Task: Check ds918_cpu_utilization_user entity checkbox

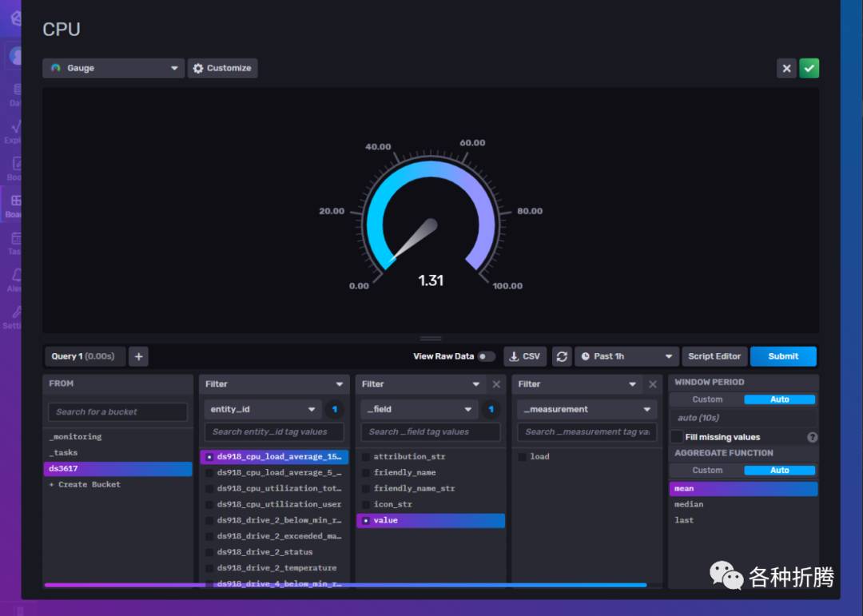Action: (209, 504)
